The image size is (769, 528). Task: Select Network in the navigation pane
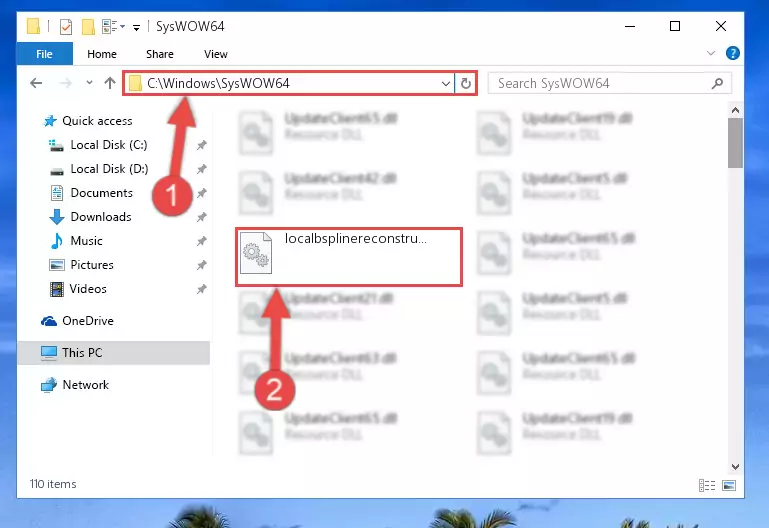[85, 385]
